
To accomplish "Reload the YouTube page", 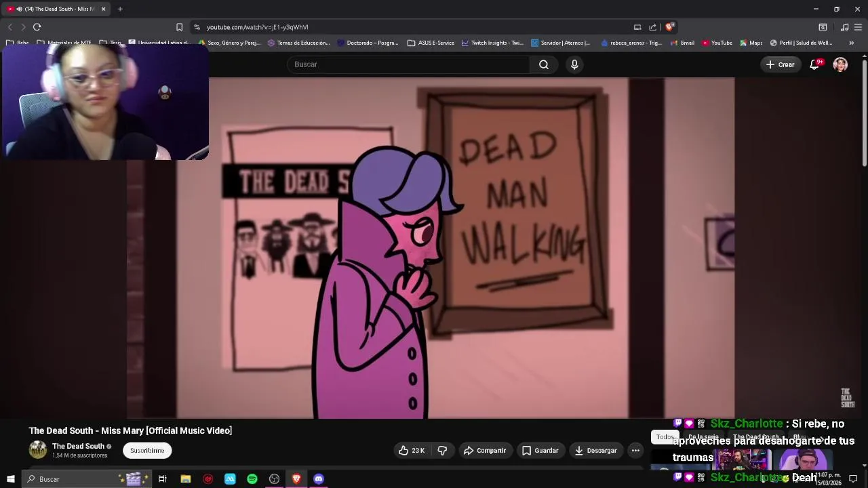I will coord(37,27).
